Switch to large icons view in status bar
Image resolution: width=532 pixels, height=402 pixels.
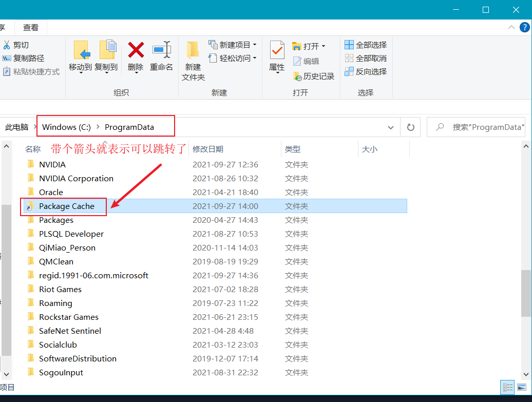[522, 388]
